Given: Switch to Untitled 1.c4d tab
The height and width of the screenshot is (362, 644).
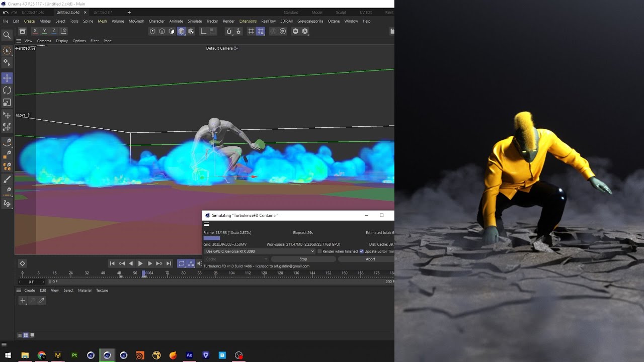Looking at the screenshot, I should [33, 12].
